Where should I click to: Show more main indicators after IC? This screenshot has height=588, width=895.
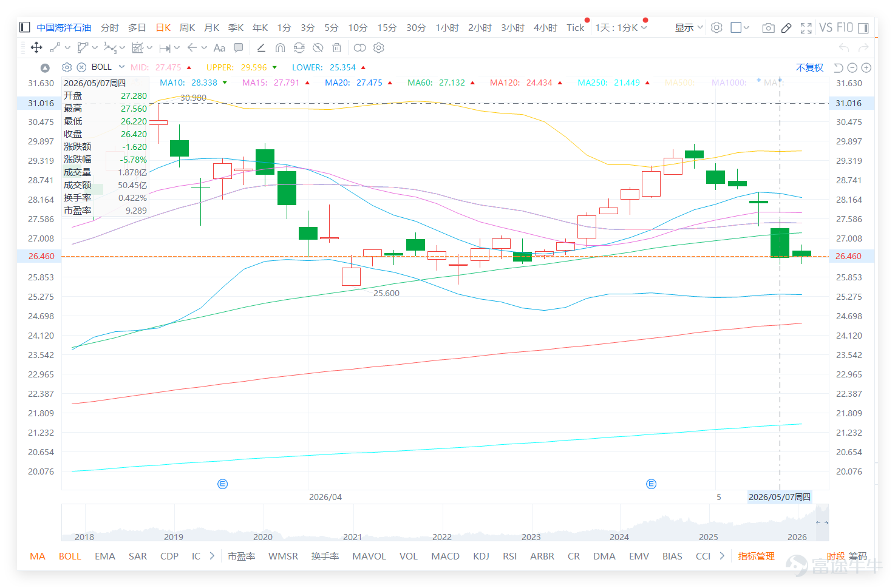[212, 556]
